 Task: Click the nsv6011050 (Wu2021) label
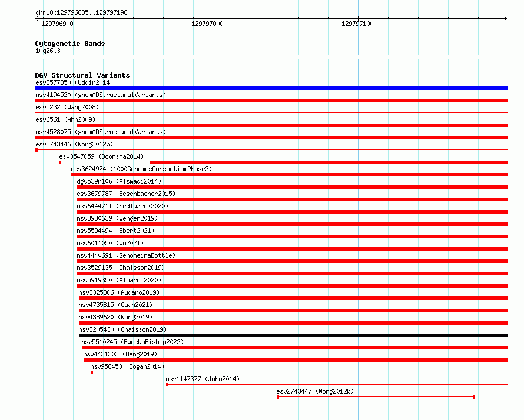point(110,243)
